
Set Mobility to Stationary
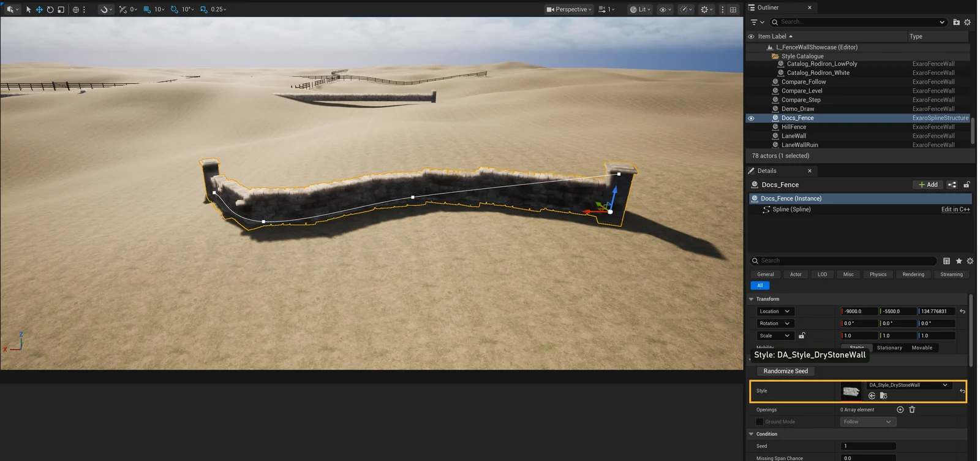coord(889,348)
